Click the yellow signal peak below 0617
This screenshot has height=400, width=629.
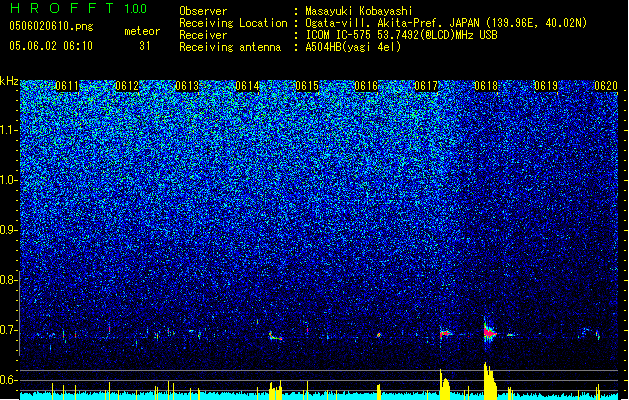click(444, 384)
